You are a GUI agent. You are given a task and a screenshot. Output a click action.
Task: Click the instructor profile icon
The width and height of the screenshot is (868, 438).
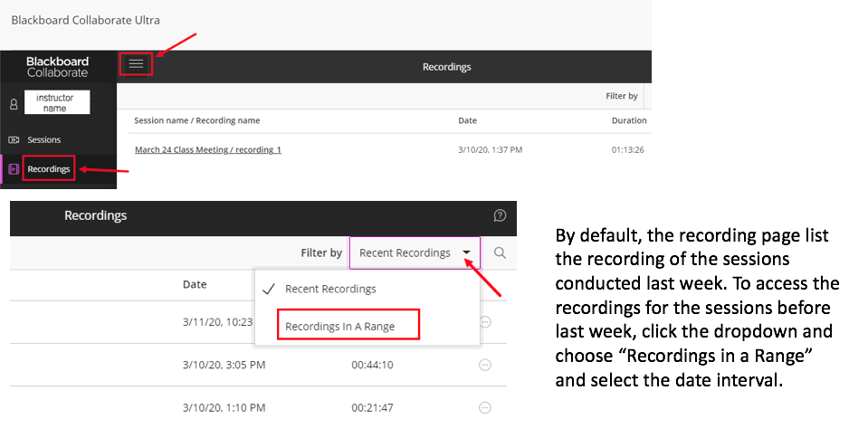14,103
